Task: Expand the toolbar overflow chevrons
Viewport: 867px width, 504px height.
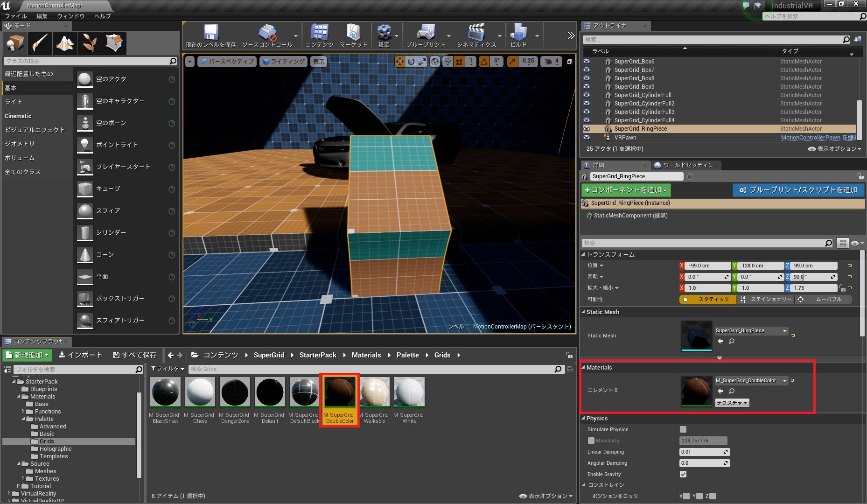Action: coord(571,36)
